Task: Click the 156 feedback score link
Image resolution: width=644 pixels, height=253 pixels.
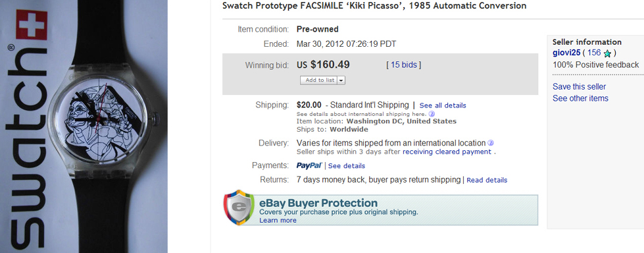Action: click(594, 53)
